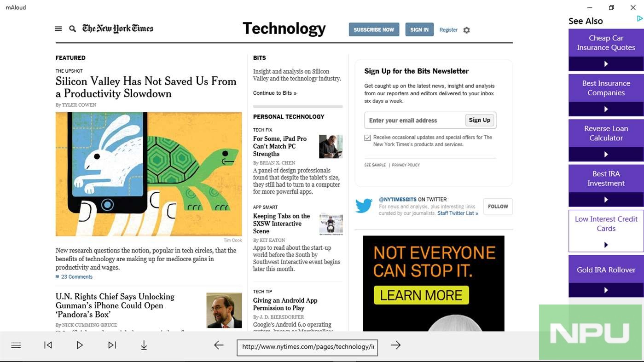Screen dimensions: 644x362
Task: Skip to previous item in playback bar
Action: [48, 345]
